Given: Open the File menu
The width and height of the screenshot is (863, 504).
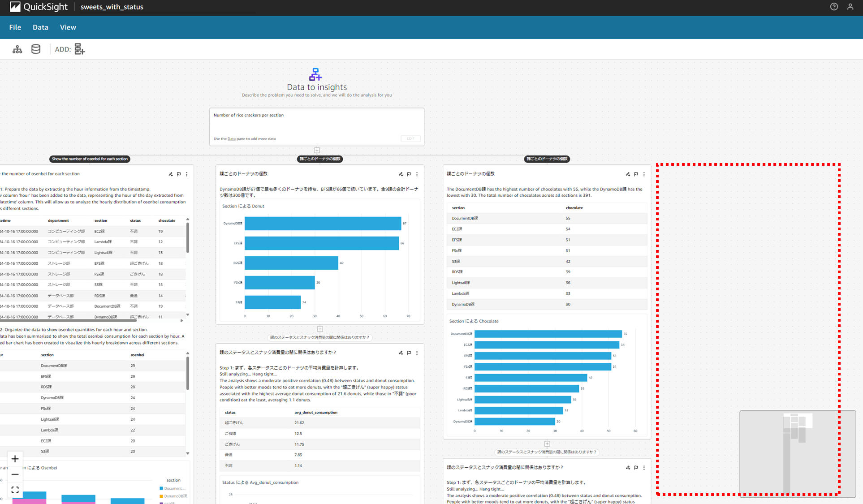Looking at the screenshot, I should tap(15, 27).
